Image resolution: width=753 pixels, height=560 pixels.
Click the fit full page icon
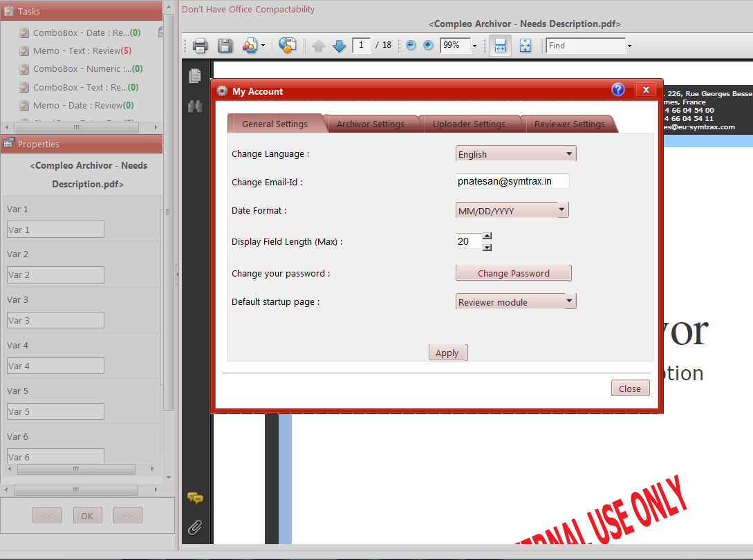pos(526,46)
